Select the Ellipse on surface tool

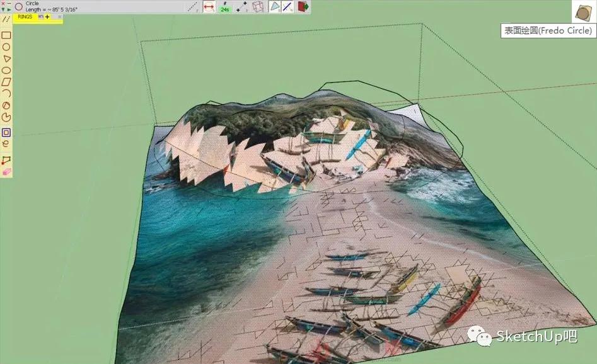(x=6, y=71)
